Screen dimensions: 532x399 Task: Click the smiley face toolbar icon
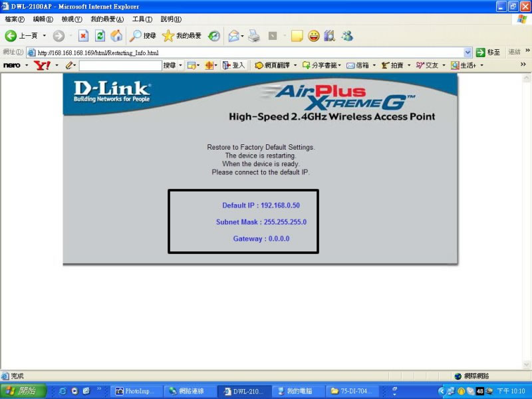313,36
